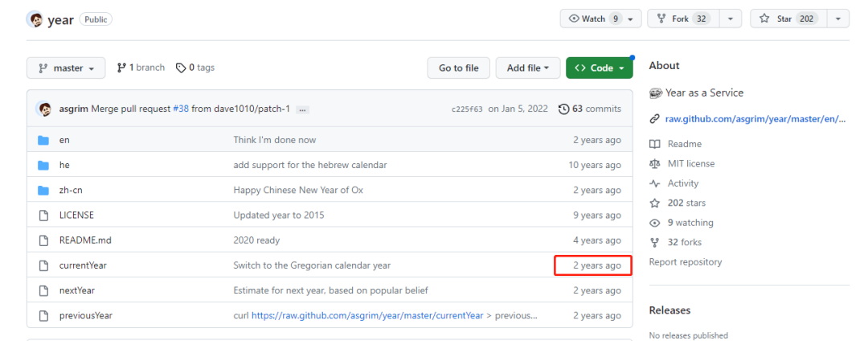The image size is (868, 341).
Task: Star the repository
Action: (788, 18)
